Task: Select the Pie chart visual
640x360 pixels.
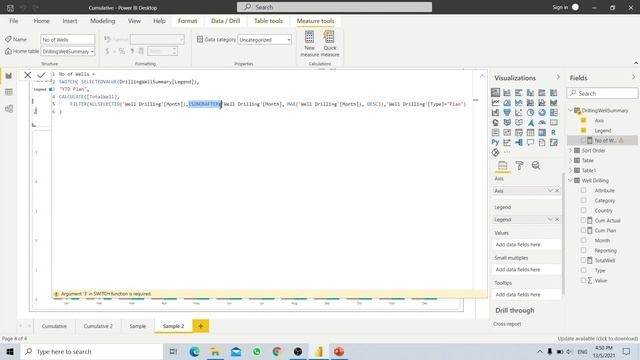Action: (x=530, y=112)
